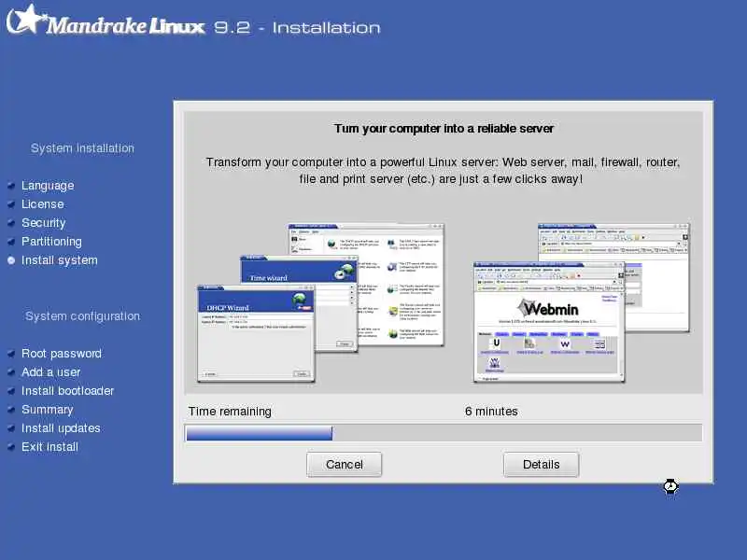Select the Security step in sidebar
This screenshot has height=560, width=747.
pos(43,223)
